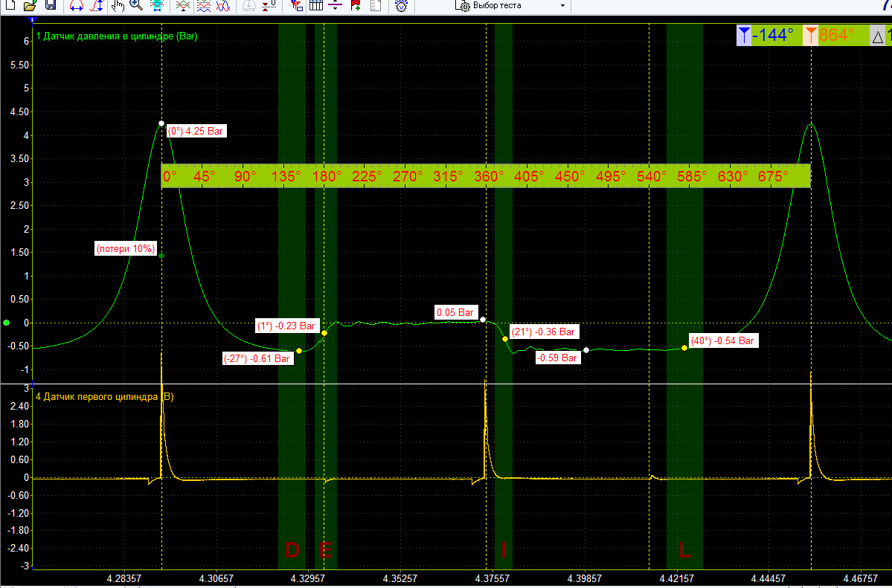Select the vertical scale arrows tool

click(x=97, y=6)
